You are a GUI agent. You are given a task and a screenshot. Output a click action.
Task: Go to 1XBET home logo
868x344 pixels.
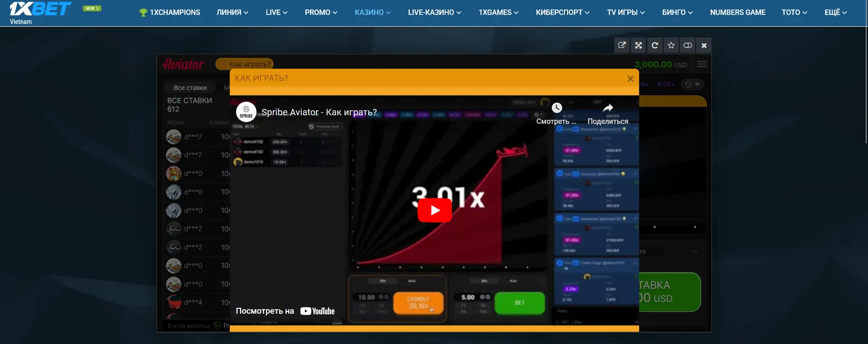pyautogui.click(x=40, y=9)
